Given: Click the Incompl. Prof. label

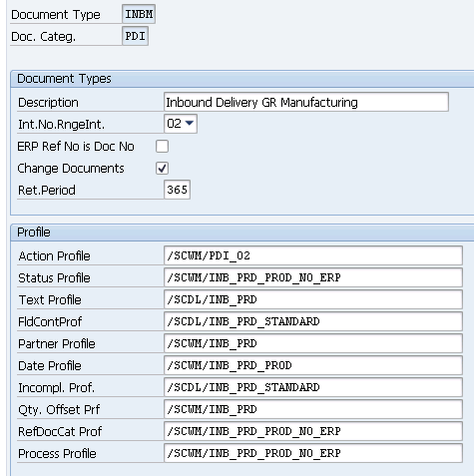Looking at the screenshot, I should 56,388.
